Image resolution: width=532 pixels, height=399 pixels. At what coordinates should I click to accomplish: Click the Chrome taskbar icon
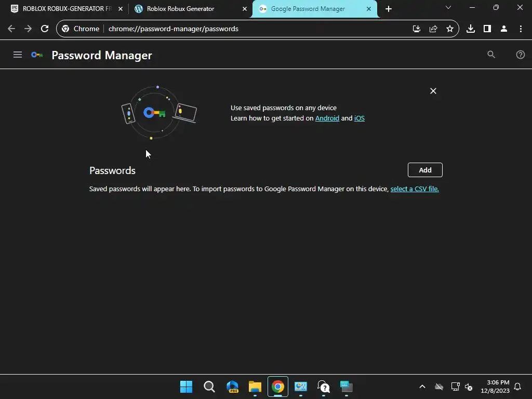pos(278,387)
